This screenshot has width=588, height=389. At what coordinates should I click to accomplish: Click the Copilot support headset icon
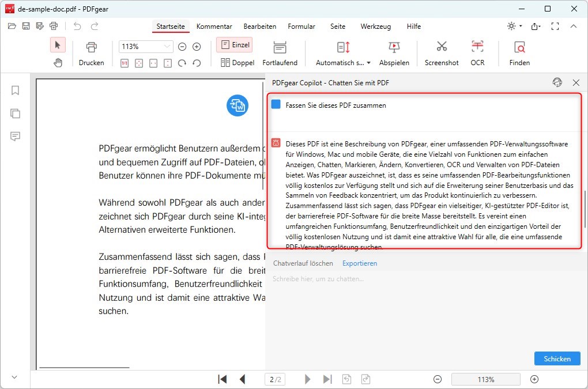(x=557, y=82)
